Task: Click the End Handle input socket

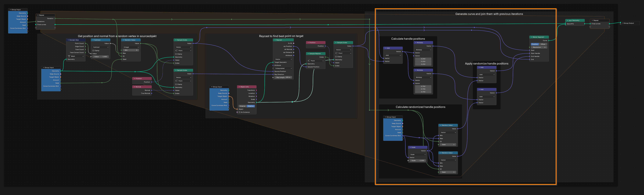Action: click(x=530, y=56)
